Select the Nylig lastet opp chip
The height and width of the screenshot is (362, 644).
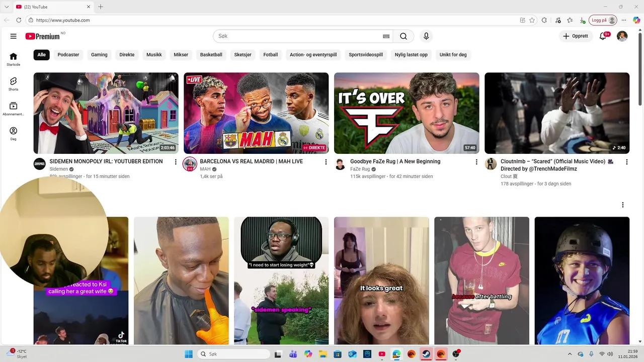[x=411, y=55]
